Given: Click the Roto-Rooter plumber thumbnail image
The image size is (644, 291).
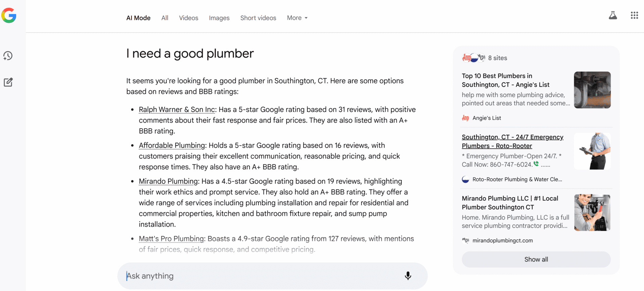Looking at the screenshot, I should click(592, 151).
